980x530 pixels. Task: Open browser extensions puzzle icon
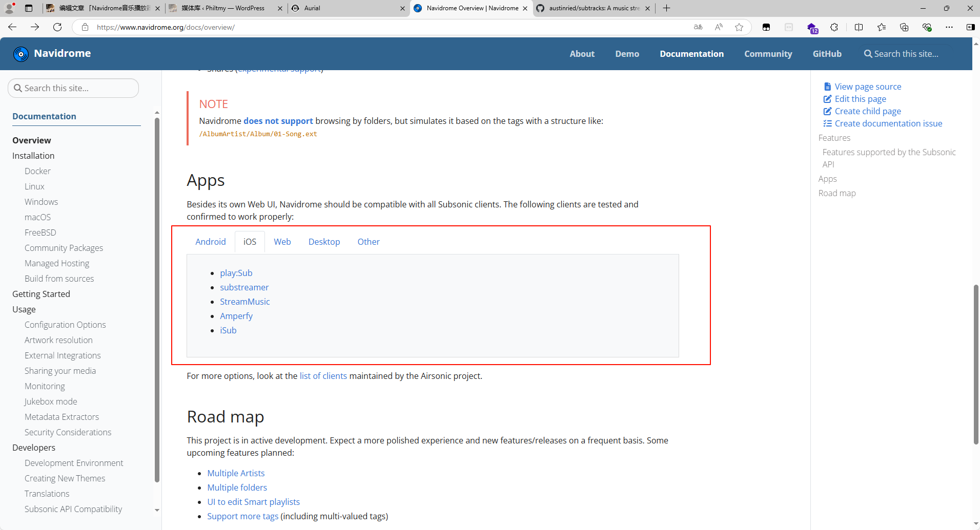834,27
